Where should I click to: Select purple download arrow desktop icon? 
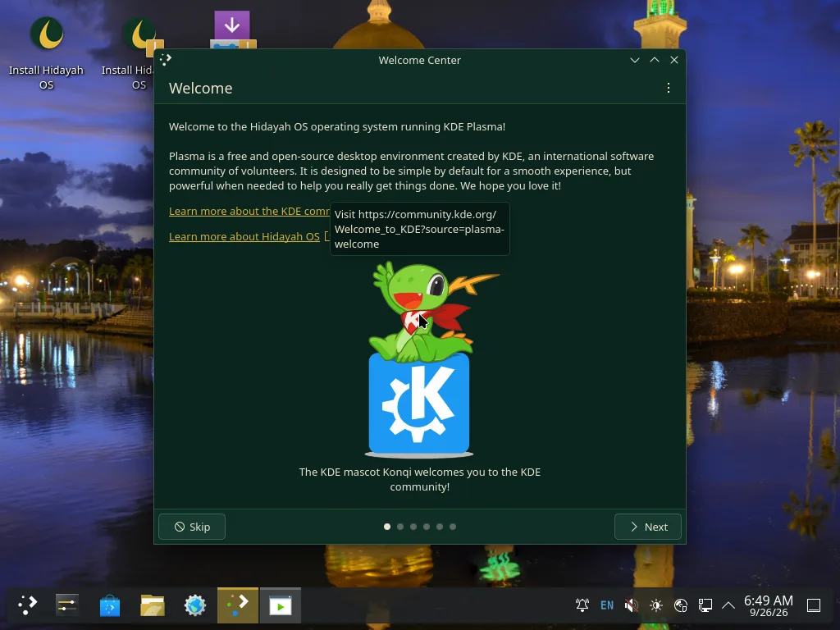(x=232, y=30)
